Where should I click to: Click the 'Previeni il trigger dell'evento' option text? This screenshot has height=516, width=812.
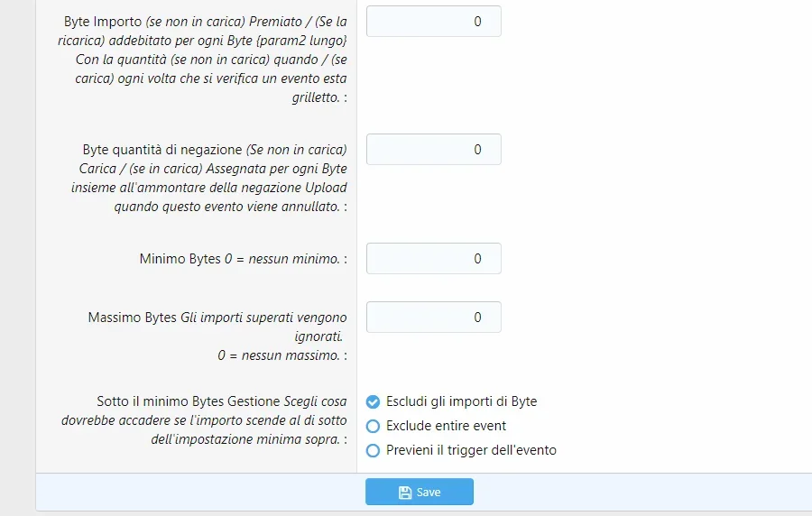tap(471, 450)
